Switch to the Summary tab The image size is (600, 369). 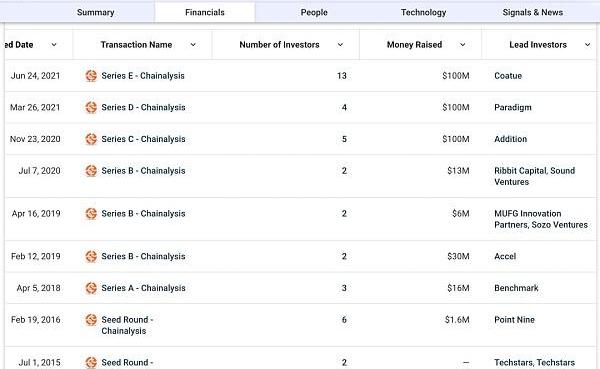[96, 12]
